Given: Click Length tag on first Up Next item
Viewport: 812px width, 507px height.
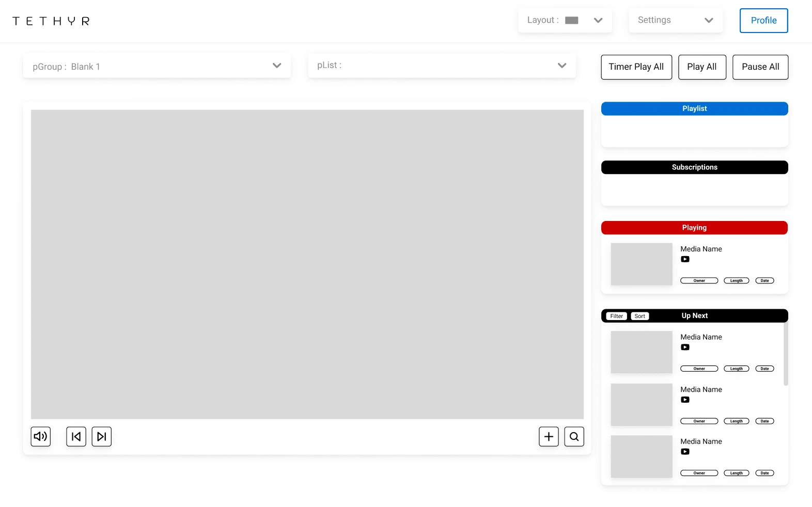Looking at the screenshot, I should point(737,369).
